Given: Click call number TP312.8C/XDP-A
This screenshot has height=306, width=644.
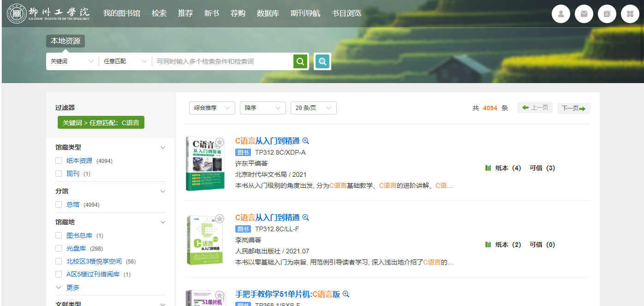Looking at the screenshot, I should click(x=280, y=152).
